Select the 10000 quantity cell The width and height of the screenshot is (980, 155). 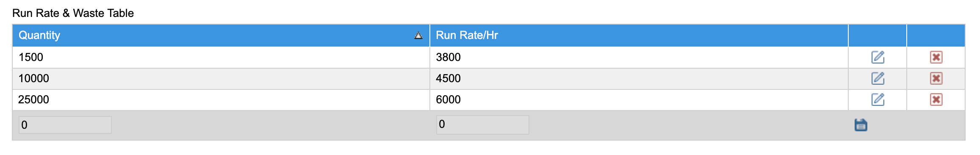pyautogui.click(x=221, y=78)
